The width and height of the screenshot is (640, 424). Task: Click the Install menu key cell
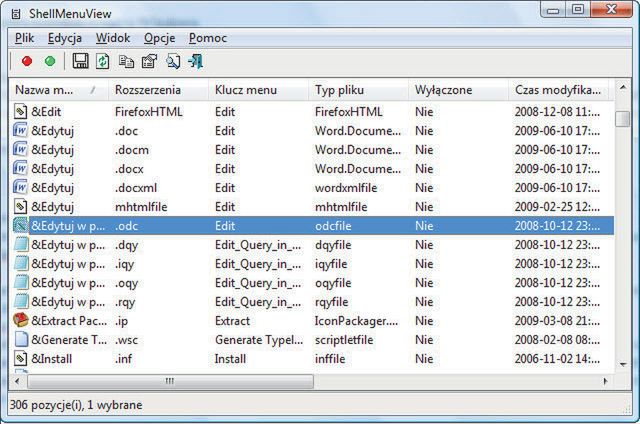tap(230, 359)
